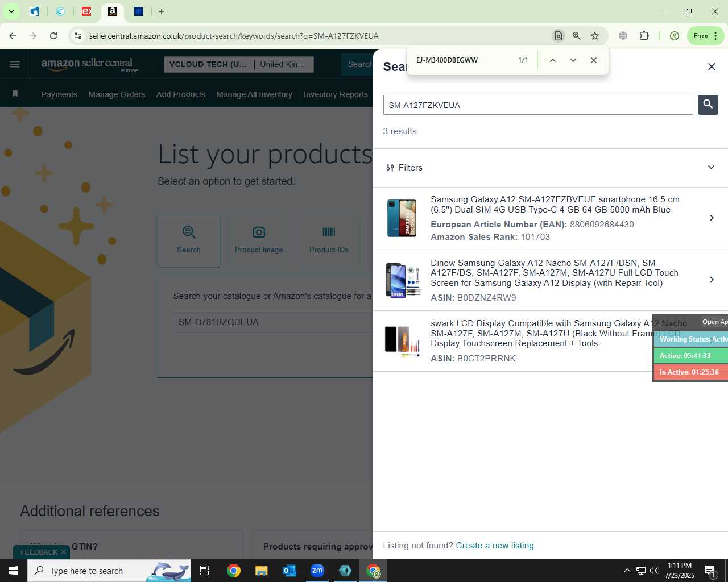Click the swark LCD Display product thumbnail
The height and width of the screenshot is (582, 728).
402,340
